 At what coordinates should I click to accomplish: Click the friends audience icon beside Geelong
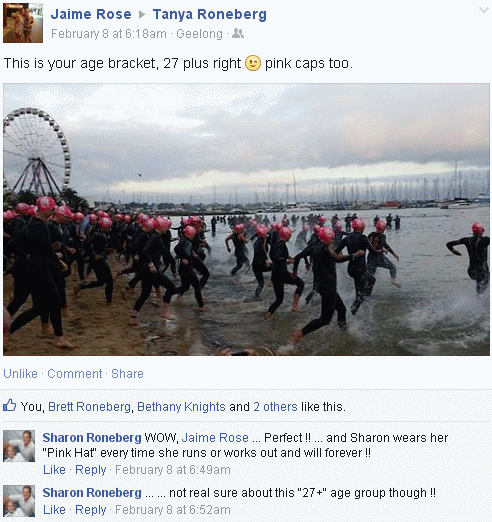[238, 33]
